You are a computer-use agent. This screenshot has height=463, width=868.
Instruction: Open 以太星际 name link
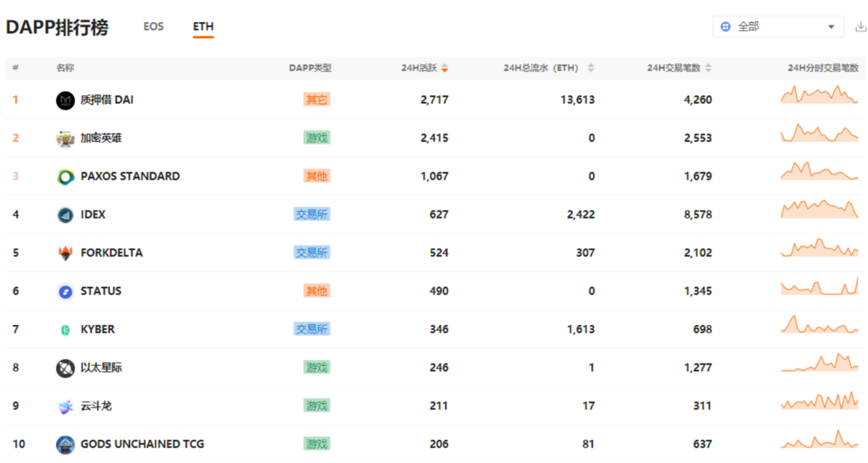pos(101,367)
